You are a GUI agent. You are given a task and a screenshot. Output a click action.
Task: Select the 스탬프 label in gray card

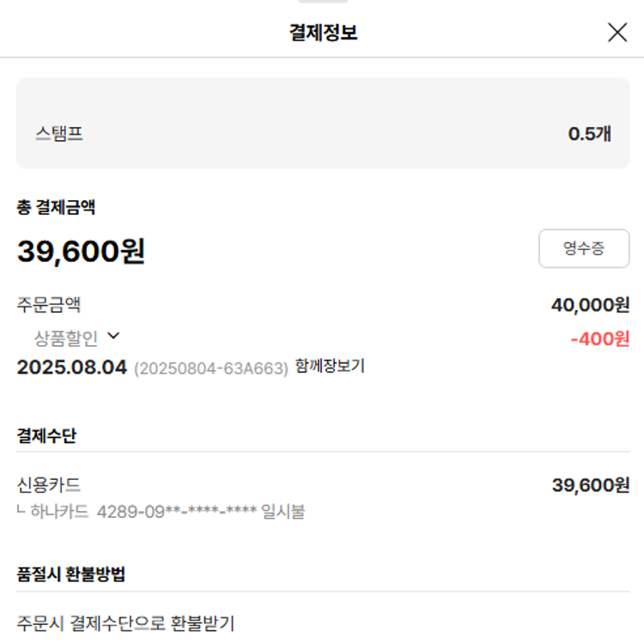tap(59, 134)
